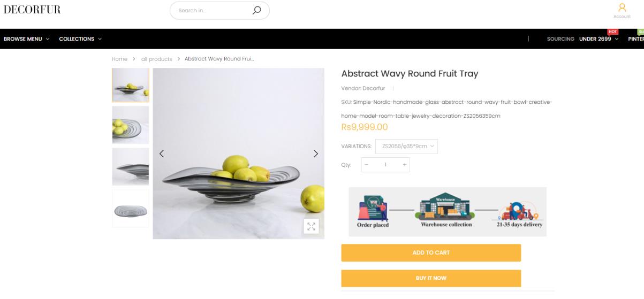644x299 pixels.
Task: Open the Account user icon
Action: click(622, 10)
